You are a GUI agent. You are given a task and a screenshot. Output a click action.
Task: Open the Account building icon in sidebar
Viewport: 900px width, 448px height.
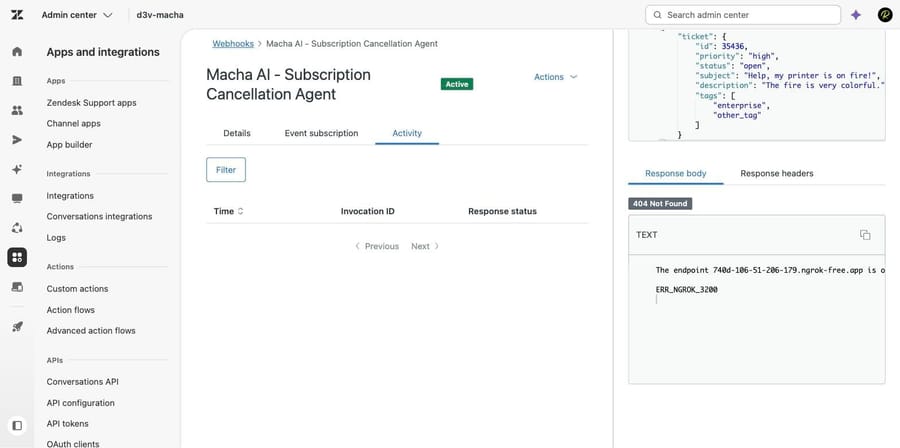(17, 81)
